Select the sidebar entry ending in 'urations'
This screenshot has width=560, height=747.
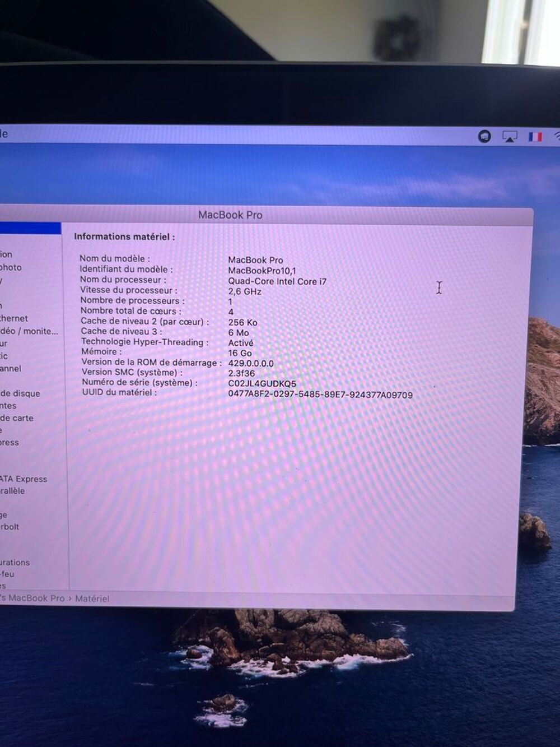coord(15,562)
